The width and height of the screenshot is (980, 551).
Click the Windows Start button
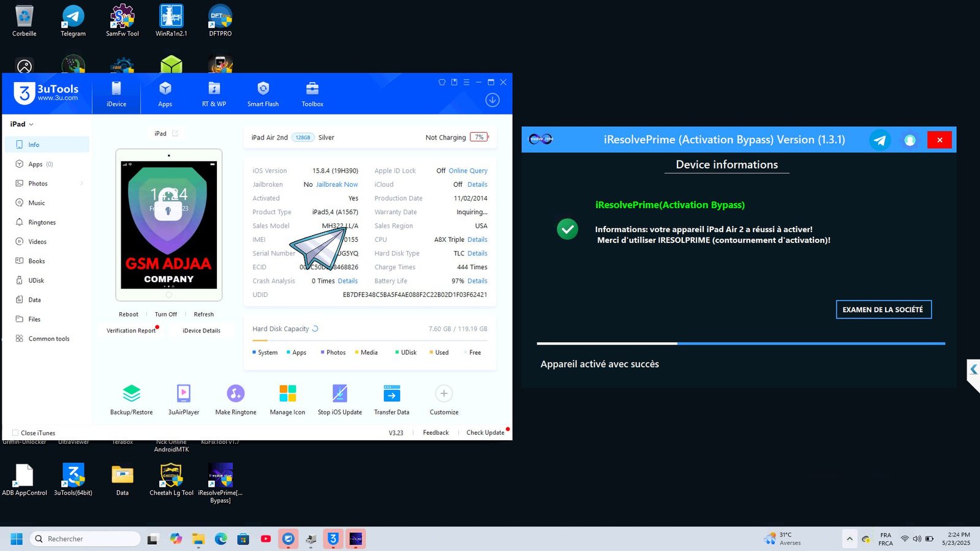coord(17,539)
